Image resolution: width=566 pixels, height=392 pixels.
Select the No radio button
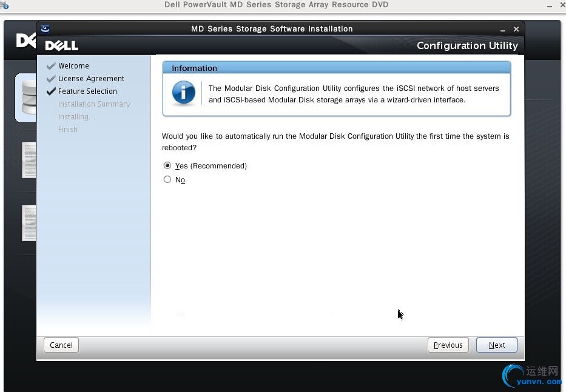click(167, 179)
